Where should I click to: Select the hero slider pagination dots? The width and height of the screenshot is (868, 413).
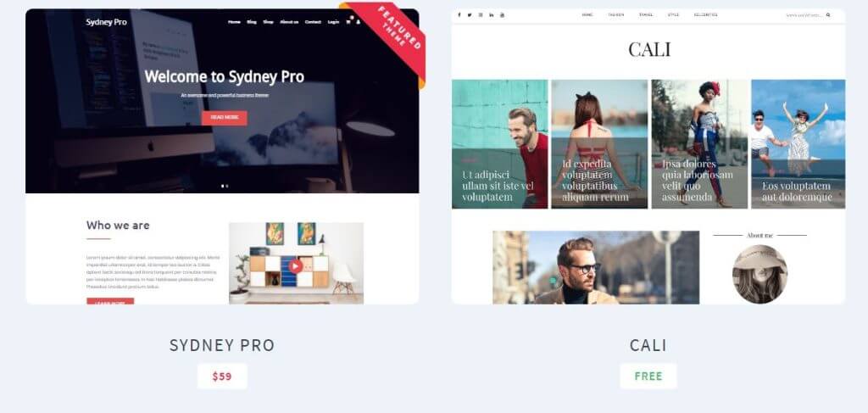(x=225, y=186)
